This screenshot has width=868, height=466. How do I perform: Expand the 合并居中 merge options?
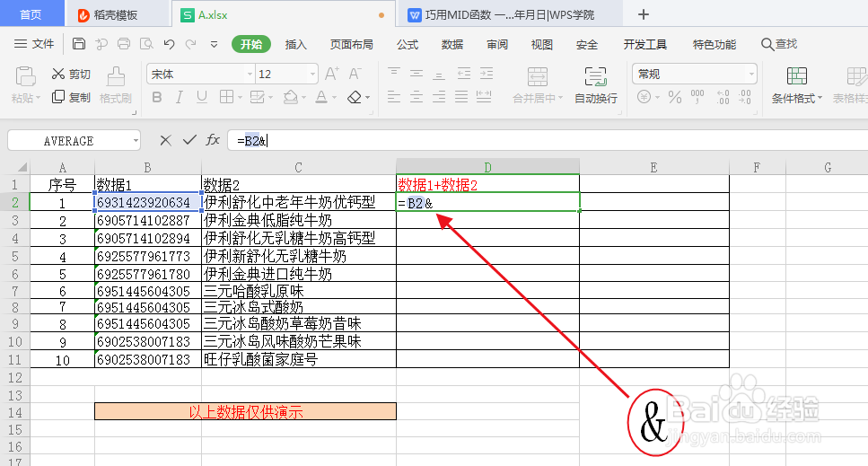point(560,98)
